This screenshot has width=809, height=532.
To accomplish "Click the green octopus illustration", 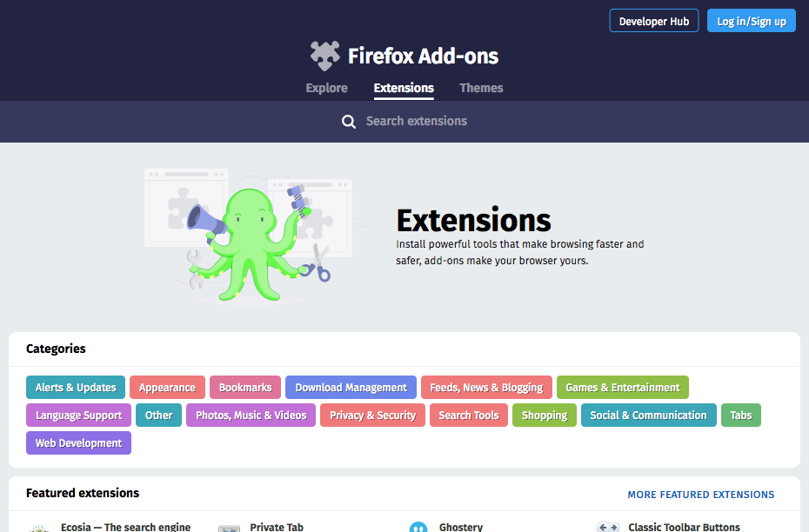I will (251, 245).
